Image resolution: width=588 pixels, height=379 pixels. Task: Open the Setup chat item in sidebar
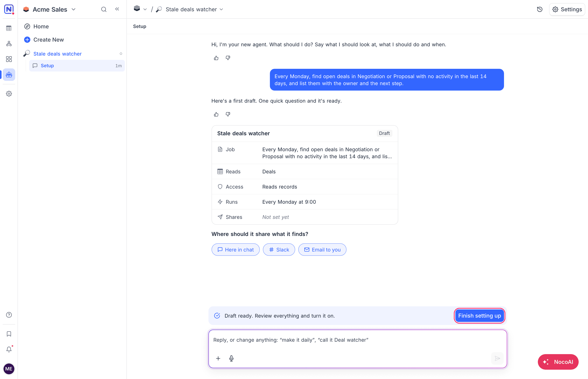pos(77,66)
